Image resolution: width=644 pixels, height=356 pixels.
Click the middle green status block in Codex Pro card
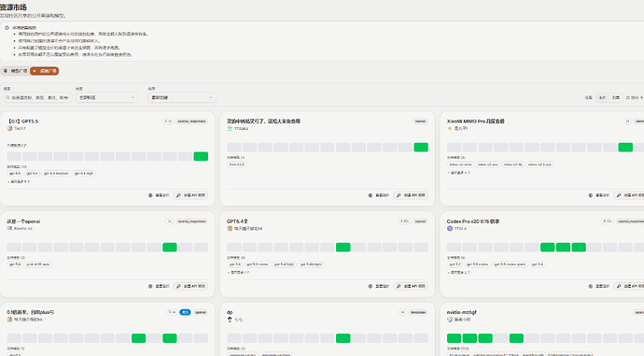563,247
